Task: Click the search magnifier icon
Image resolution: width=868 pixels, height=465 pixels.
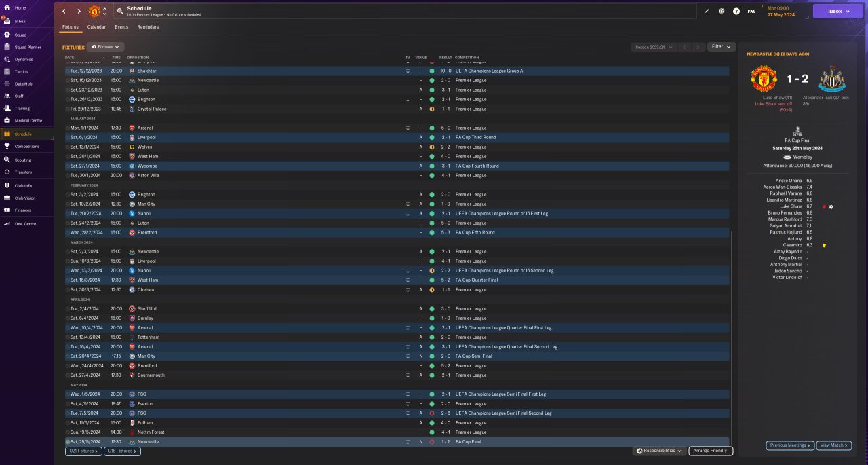Action: [120, 12]
